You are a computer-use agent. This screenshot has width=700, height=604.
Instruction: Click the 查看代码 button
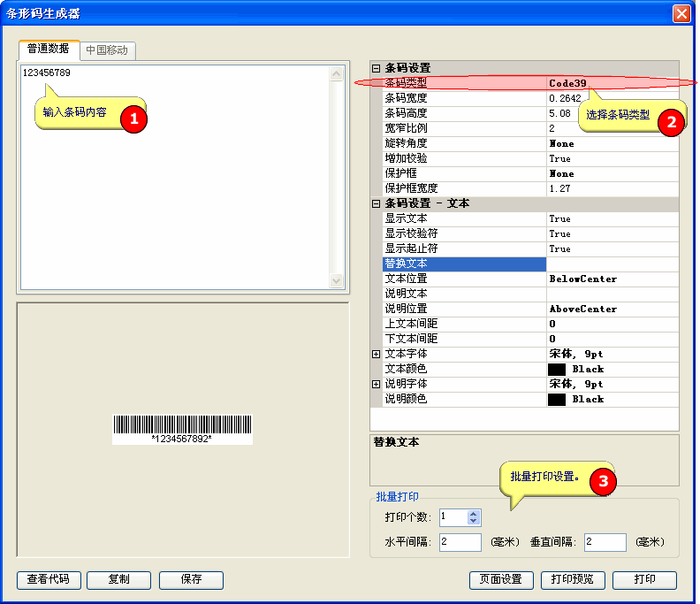pyautogui.click(x=49, y=580)
